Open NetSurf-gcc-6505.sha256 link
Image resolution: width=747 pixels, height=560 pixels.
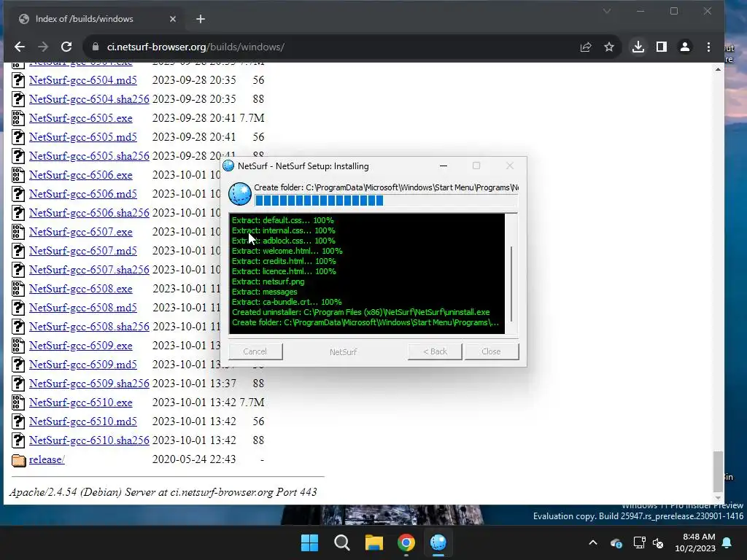pyautogui.click(x=89, y=156)
